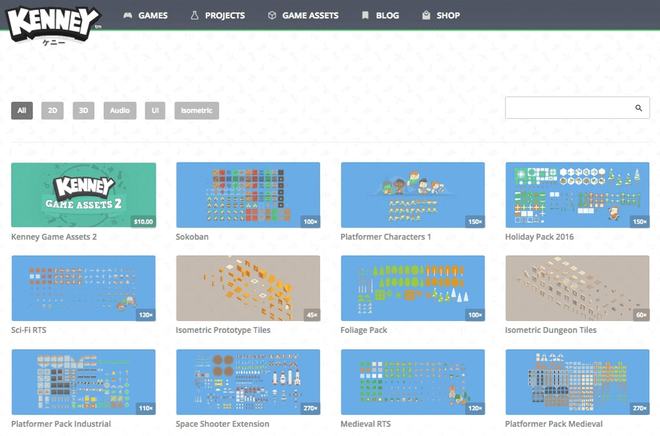The height and width of the screenshot is (436, 660).
Task: Click the bookmark icon beside Blog
Action: pyautogui.click(x=365, y=16)
